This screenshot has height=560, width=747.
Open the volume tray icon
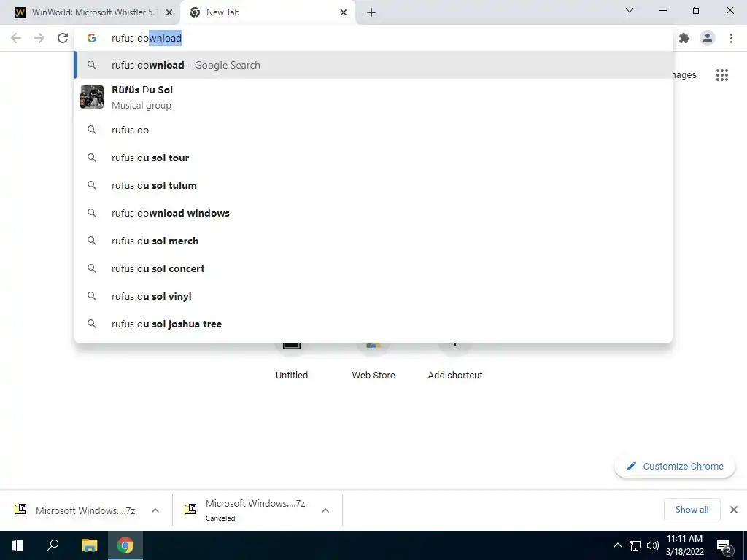click(652, 545)
